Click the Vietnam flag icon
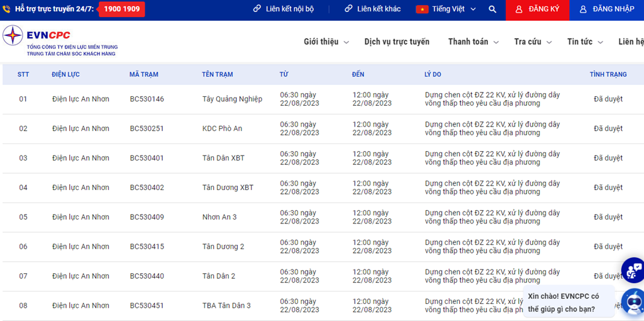Image resolution: width=644 pixels, height=321 pixels. pos(422,9)
